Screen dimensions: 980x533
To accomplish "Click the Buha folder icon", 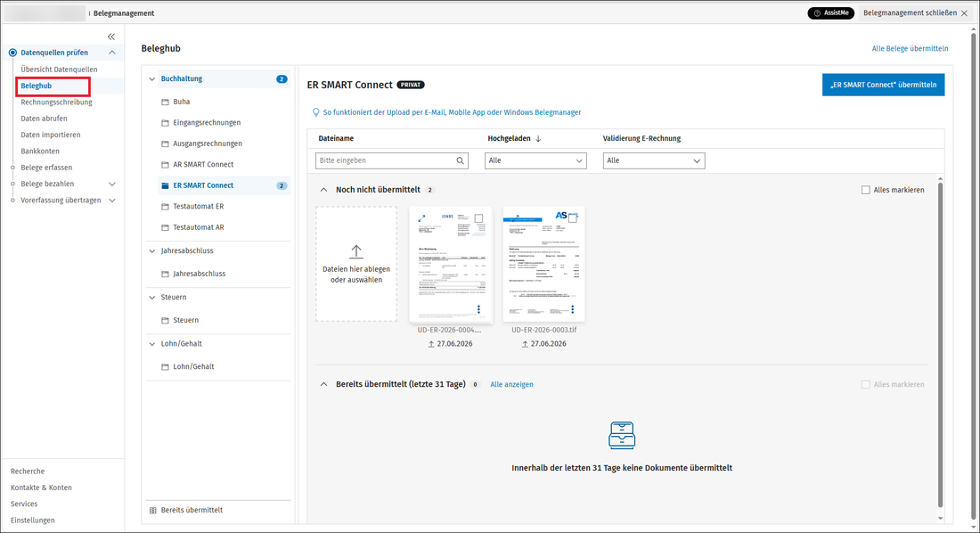I will pyautogui.click(x=165, y=102).
